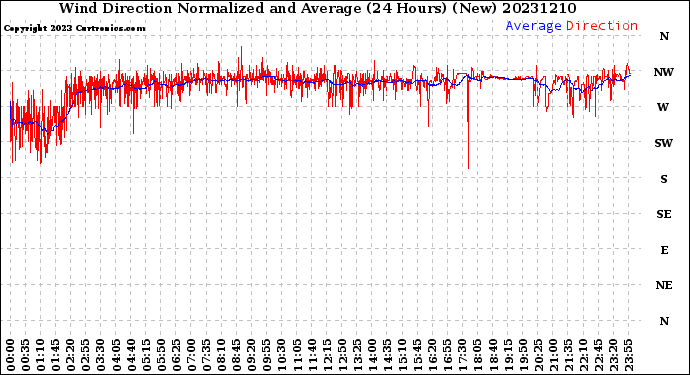Click the 07:00 time axis label
This screenshot has height=375, width=690.
pyautogui.click(x=191, y=355)
